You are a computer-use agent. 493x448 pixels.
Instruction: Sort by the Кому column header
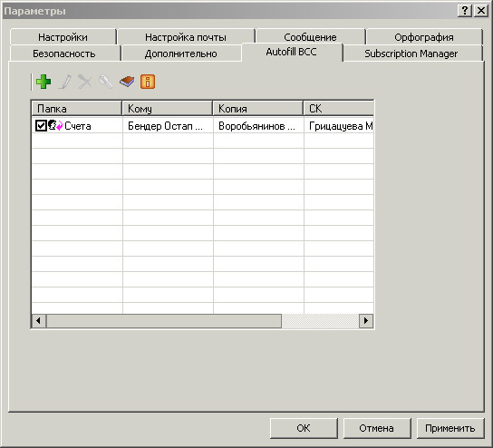168,109
